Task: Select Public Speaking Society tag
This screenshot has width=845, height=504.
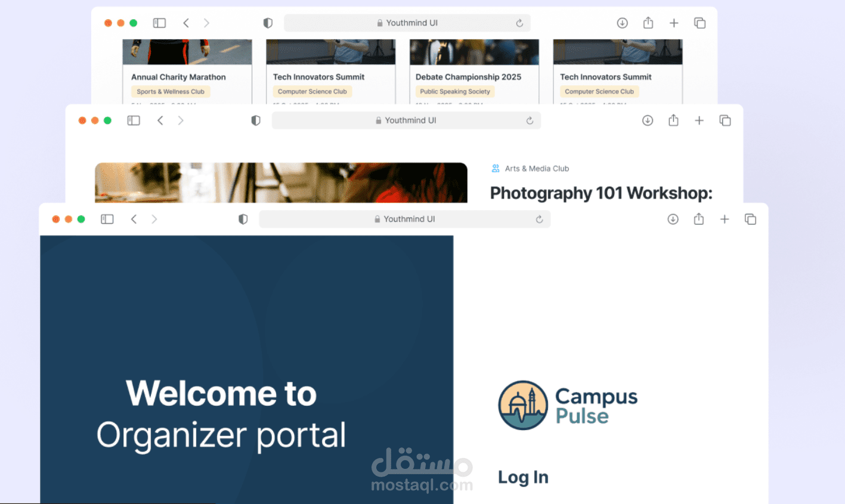Action: [x=455, y=92]
